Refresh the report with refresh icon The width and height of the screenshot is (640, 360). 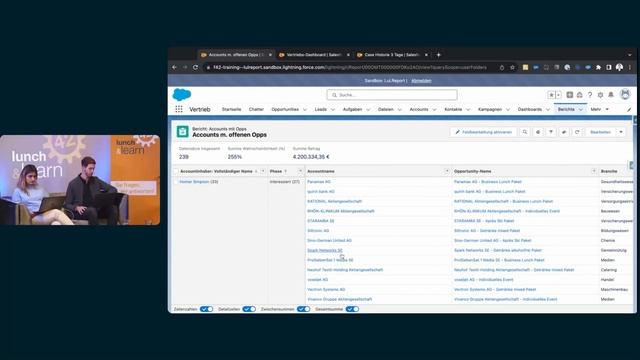(x=577, y=132)
